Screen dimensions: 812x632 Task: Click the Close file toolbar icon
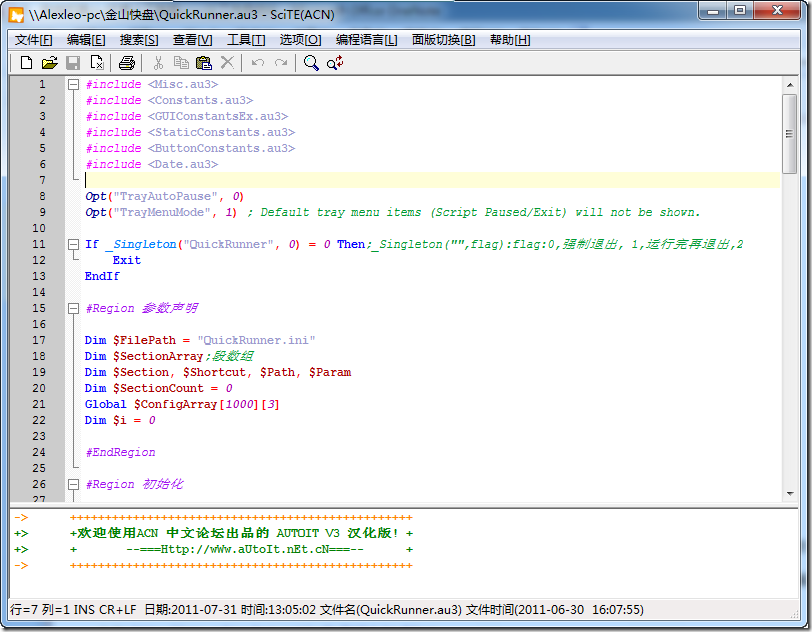pyautogui.click(x=96, y=63)
